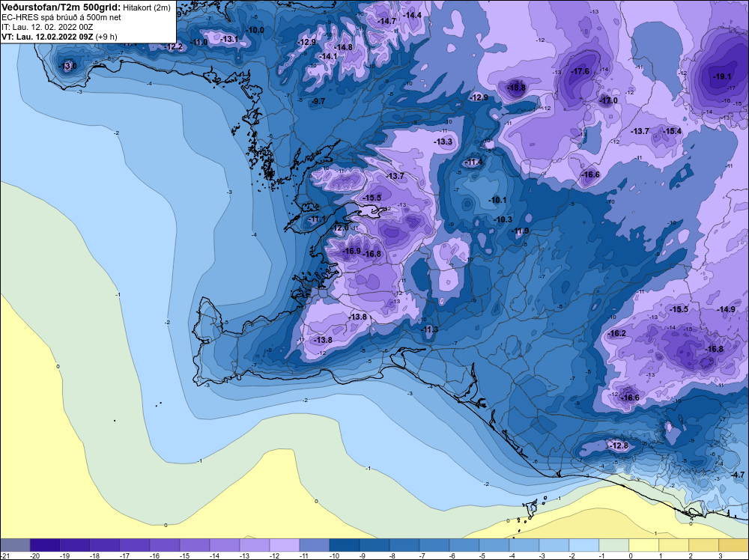Select the -17.0 temperature label
Screen dimensions: 749x560
point(608,101)
